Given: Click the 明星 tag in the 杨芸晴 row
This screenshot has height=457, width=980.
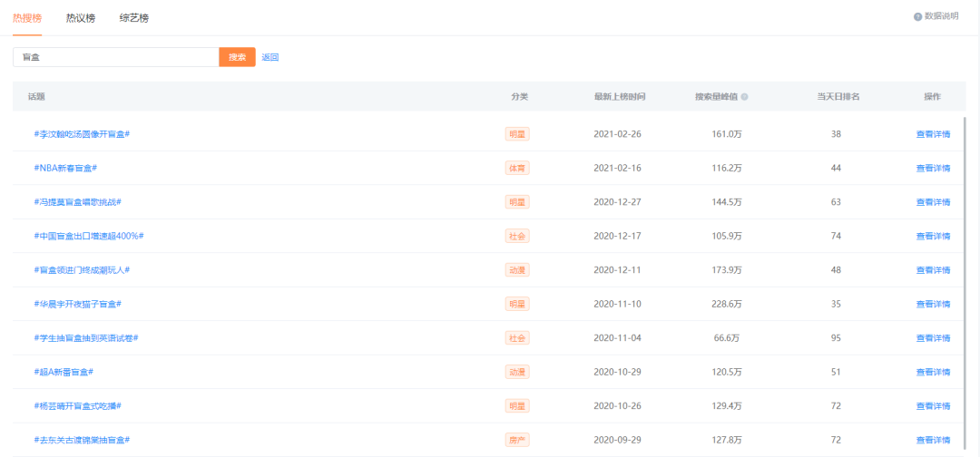Looking at the screenshot, I should pyautogui.click(x=517, y=406).
